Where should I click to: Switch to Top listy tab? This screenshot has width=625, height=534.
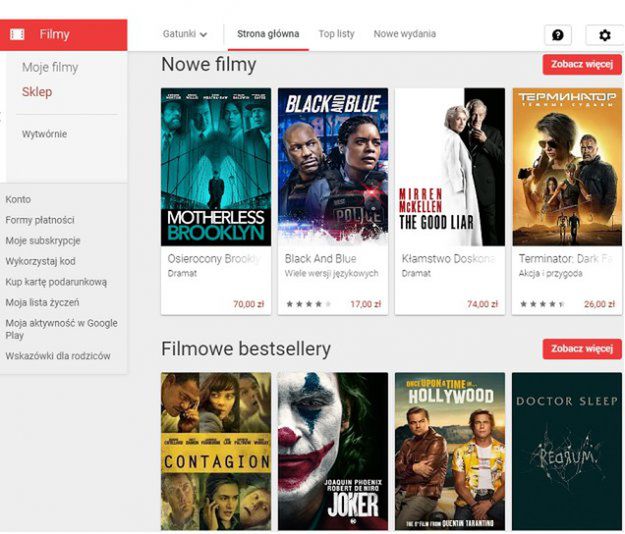336,34
